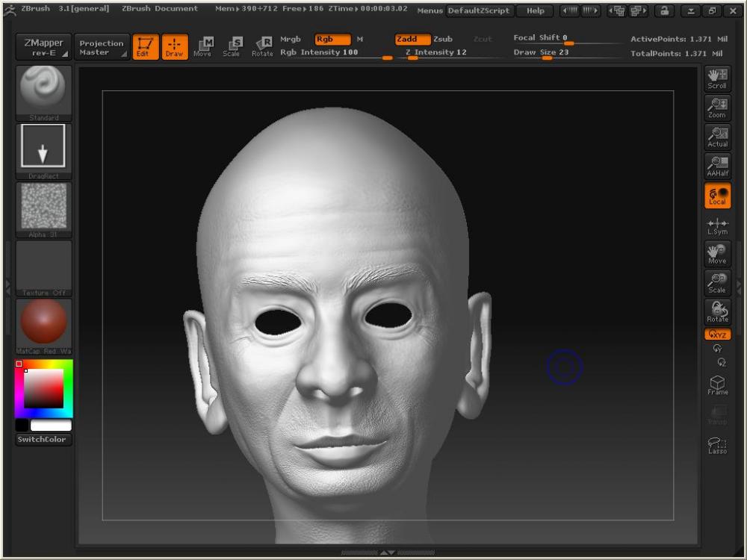Launch the Projection Master button

[102, 48]
